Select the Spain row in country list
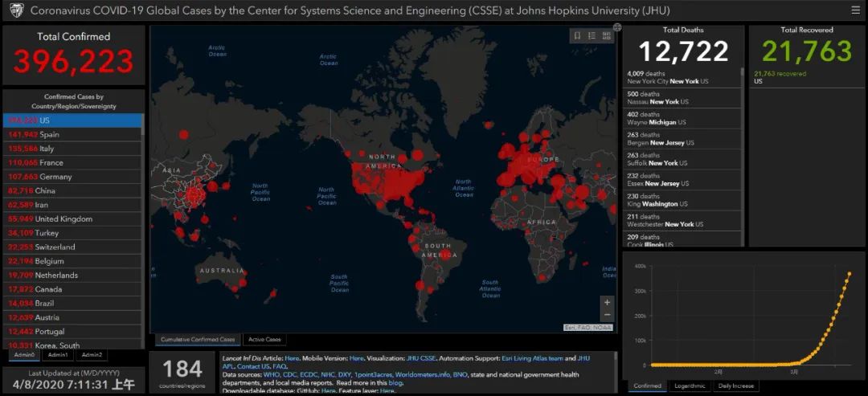868x396 pixels. coord(72,134)
